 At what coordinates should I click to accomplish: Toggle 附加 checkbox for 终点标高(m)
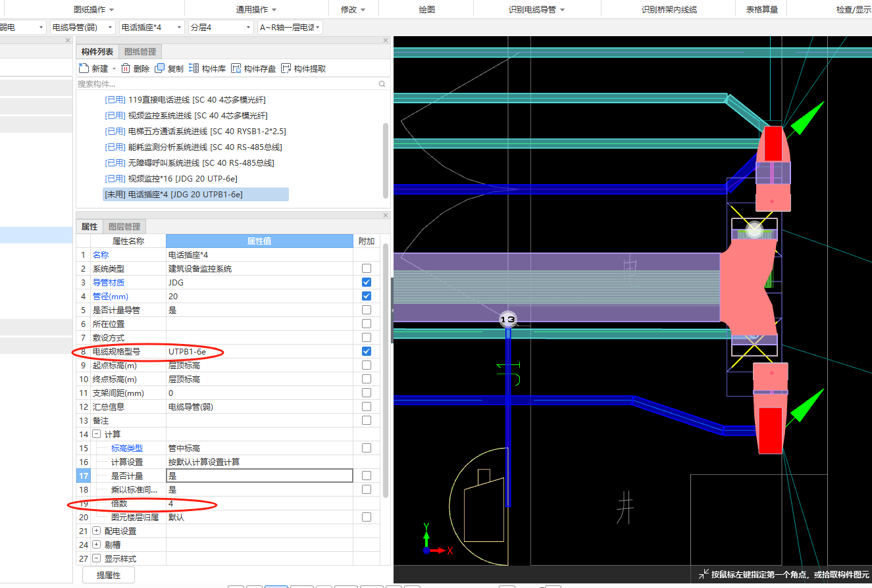click(367, 379)
